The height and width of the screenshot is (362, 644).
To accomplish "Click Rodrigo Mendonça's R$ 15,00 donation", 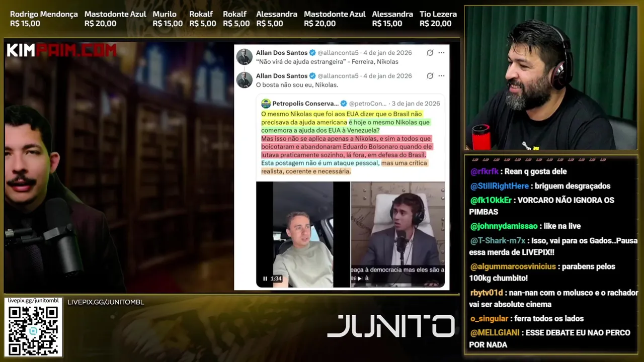I will (44, 19).
